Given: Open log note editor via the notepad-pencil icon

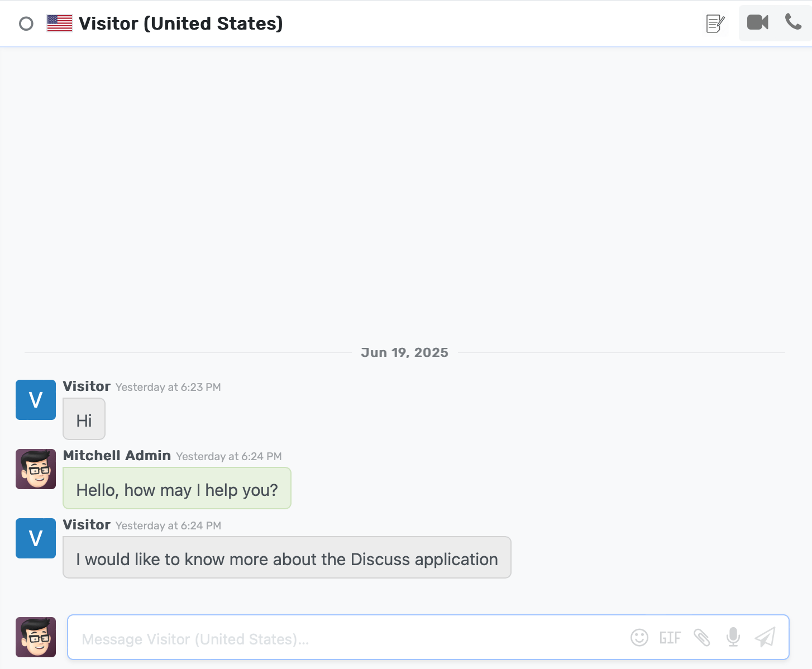Looking at the screenshot, I should (x=715, y=23).
